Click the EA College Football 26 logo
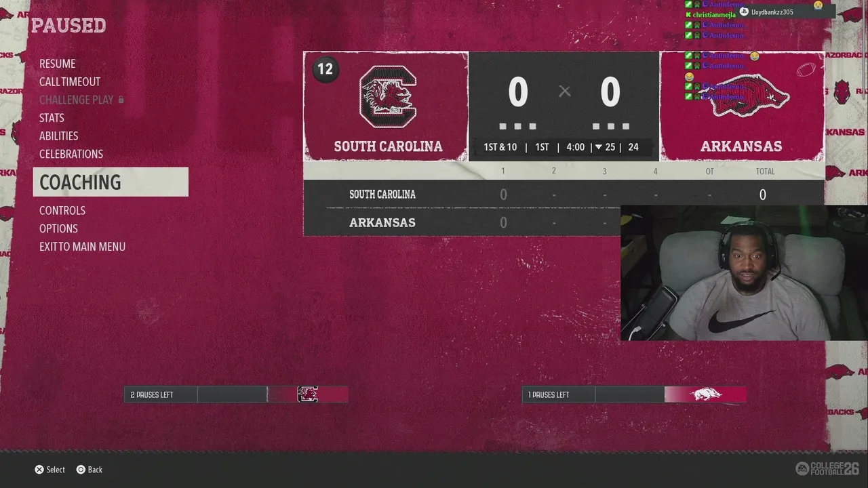This screenshot has width=868, height=488. (x=827, y=468)
